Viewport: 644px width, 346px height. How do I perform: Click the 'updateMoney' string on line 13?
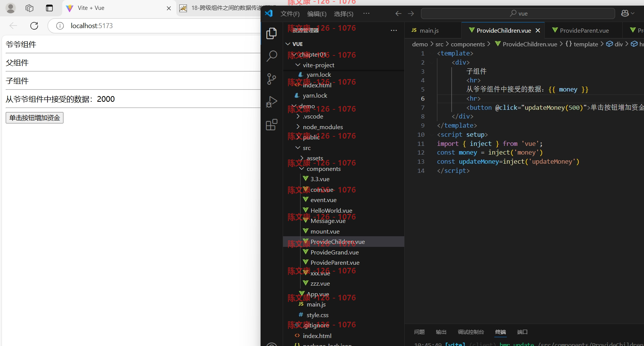tap(552, 161)
